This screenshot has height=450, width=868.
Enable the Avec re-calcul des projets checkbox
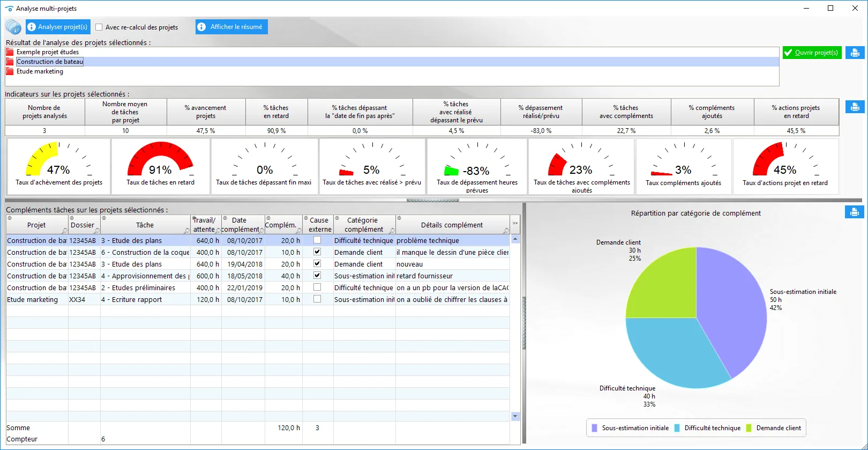[x=99, y=27]
